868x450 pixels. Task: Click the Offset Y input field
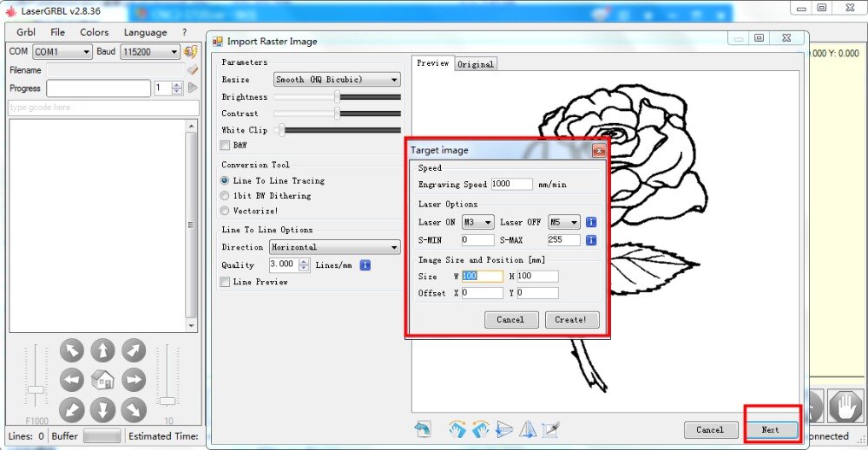pos(537,293)
